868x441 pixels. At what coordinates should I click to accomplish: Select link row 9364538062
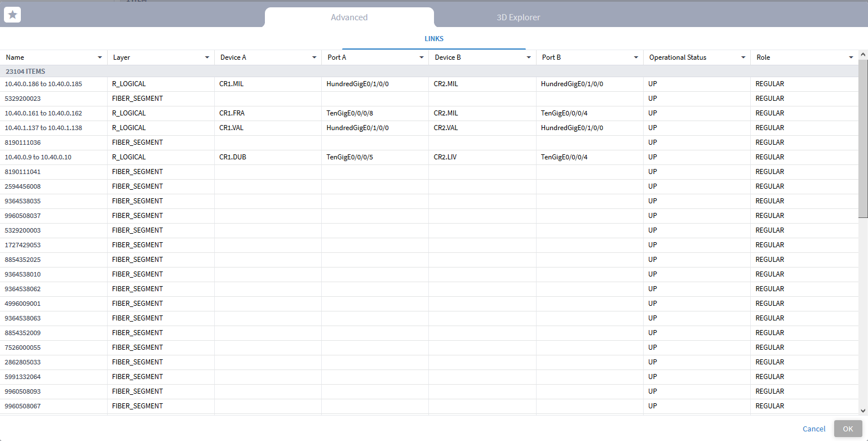click(x=429, y=289)
